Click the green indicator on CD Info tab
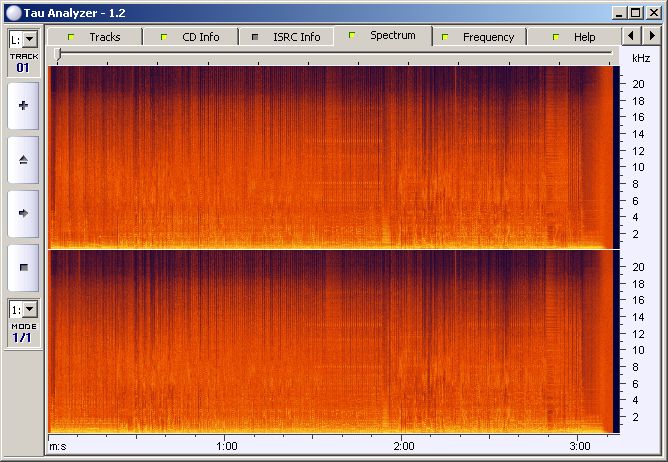 click(x=164, y=37)
